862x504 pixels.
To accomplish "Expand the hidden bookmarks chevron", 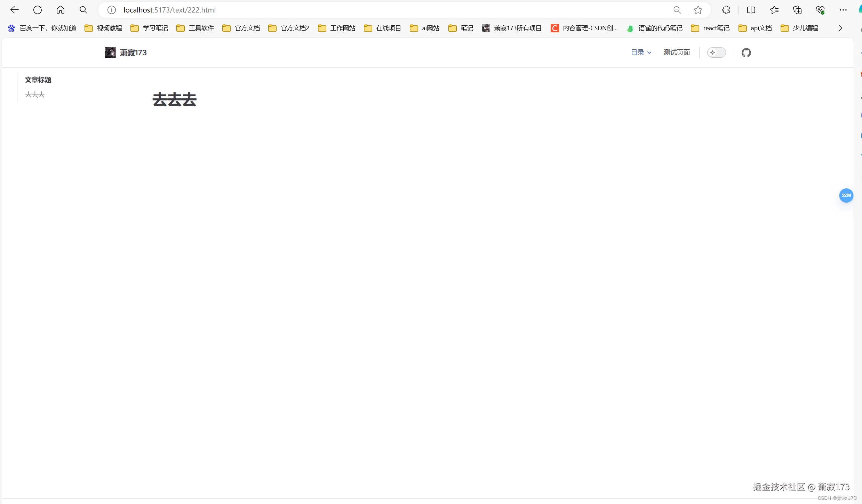I will tap(840, 28).
